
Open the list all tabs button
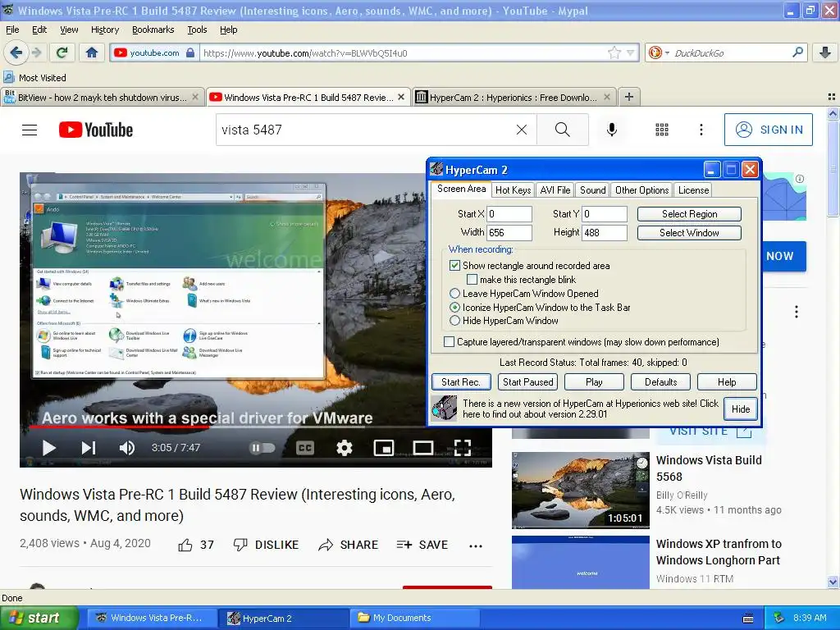coord(832,97)
